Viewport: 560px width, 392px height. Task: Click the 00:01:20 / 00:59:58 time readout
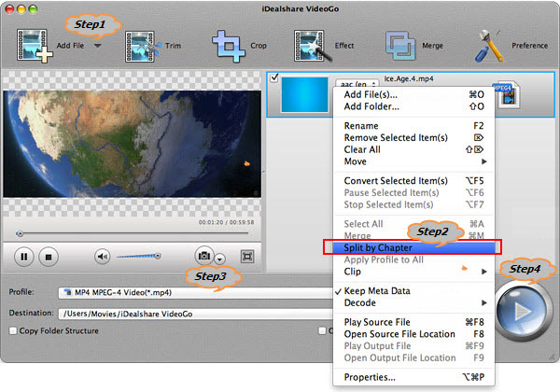(227, 222)
